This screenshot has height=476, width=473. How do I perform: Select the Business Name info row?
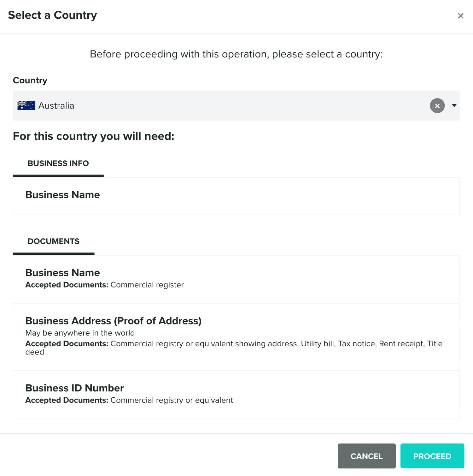coord(236,196)
